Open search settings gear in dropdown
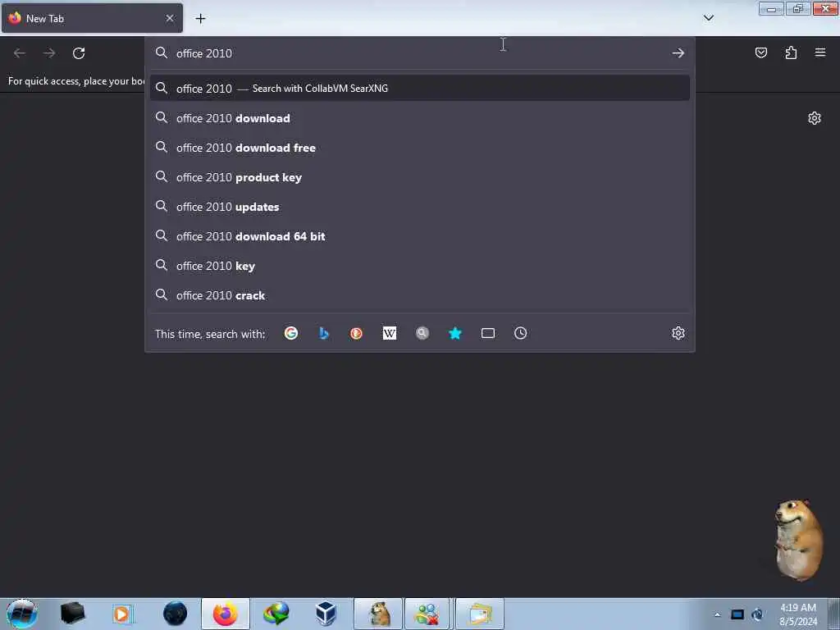Image resolution: width=840 pixels, height=630 pixels. coord(678,333)
